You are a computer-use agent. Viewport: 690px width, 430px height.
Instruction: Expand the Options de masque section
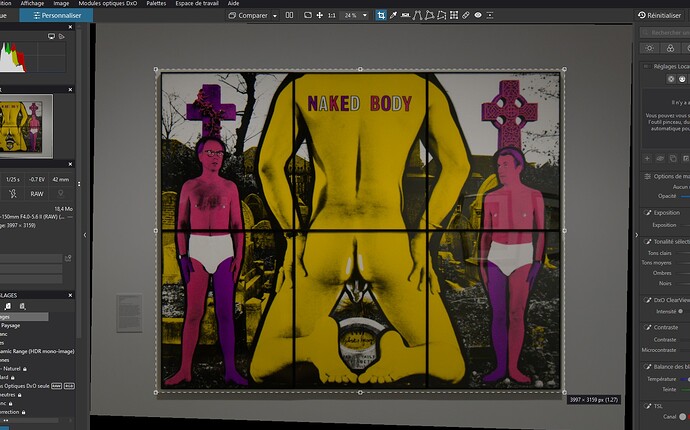[x=647, y=176]
